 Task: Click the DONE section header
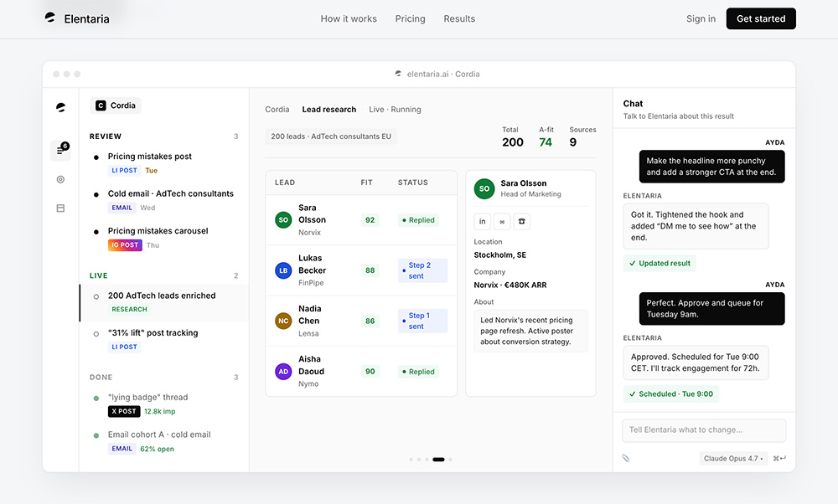pyautogui.click(x=101, y=378)
